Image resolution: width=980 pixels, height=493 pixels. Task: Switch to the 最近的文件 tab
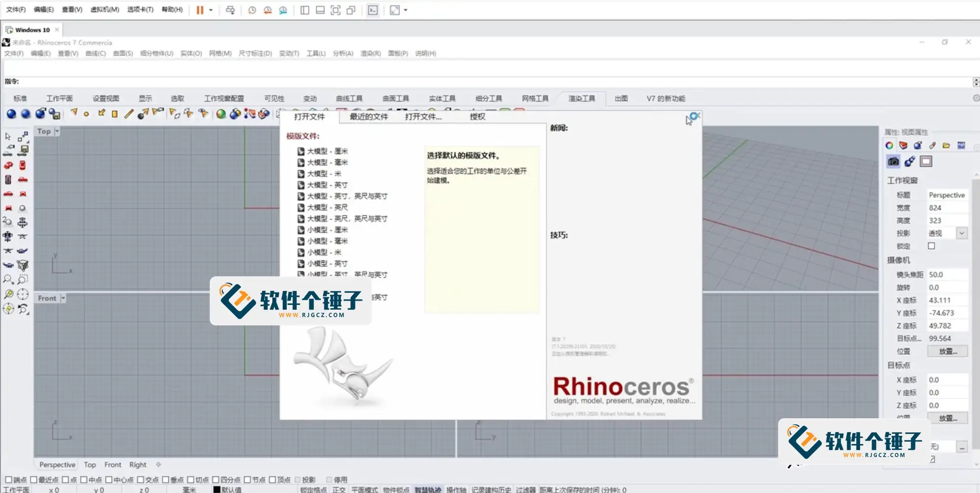pyautogui.click(x=368, y=117)
